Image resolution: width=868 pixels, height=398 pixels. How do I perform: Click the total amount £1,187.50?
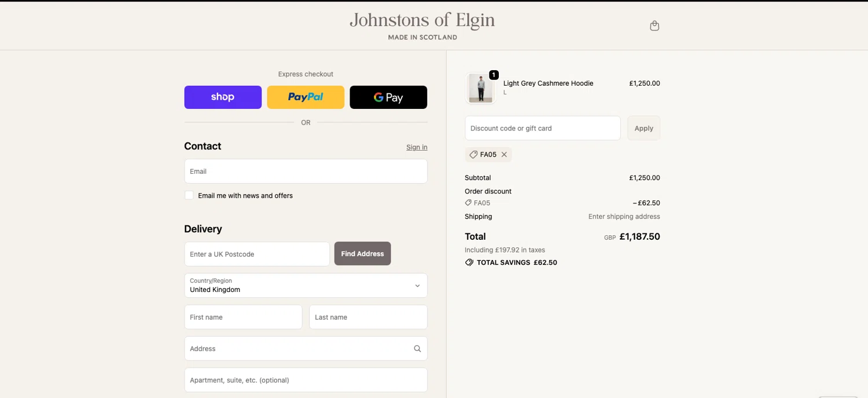click(639, 236)
